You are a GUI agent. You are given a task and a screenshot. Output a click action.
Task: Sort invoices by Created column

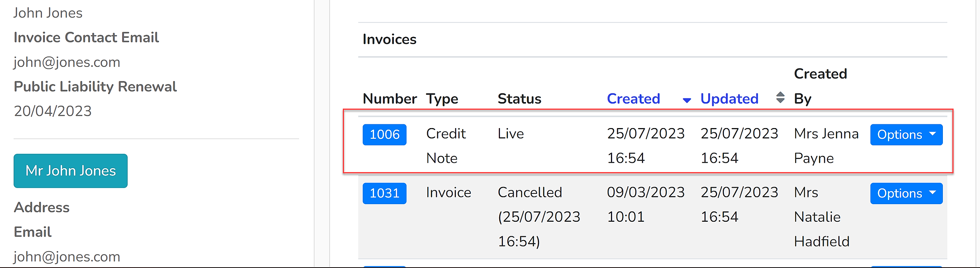[x=634, y=99]
